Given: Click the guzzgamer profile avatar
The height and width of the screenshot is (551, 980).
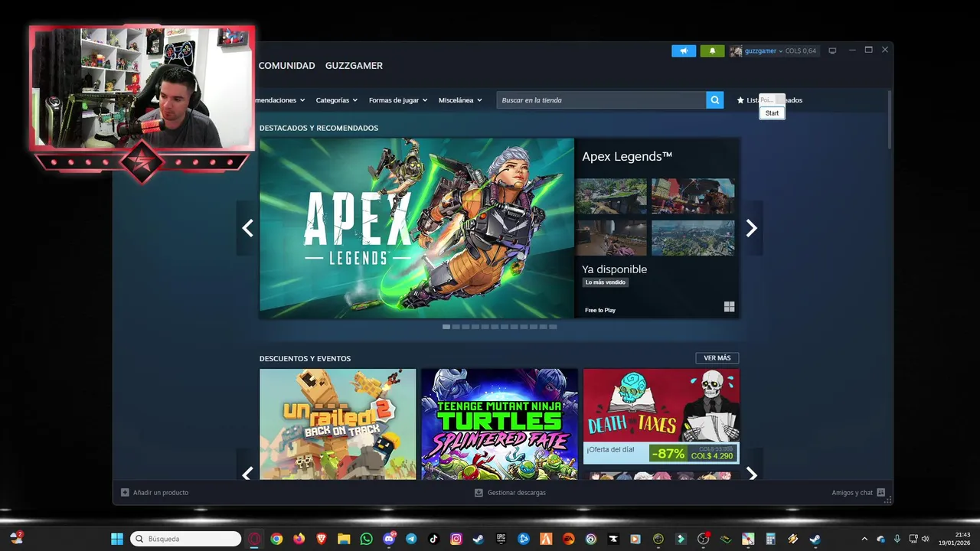Looking at the screenshot, I should [x=736, y=51].
